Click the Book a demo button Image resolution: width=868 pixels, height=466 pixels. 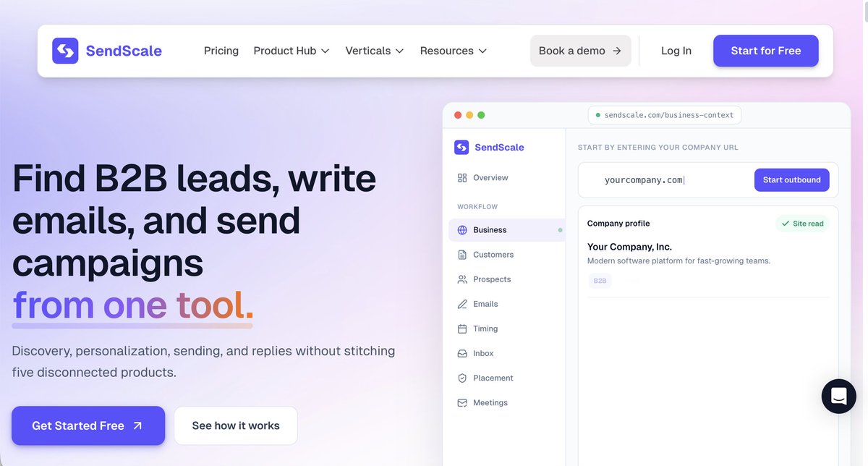point(580,51)
